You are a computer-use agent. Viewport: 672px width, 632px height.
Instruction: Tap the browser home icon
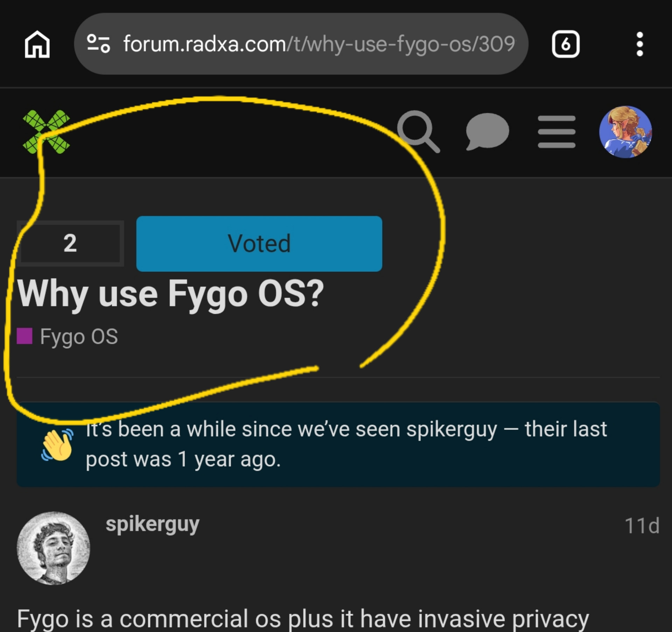pyautogui.click(x=37, y=44)
